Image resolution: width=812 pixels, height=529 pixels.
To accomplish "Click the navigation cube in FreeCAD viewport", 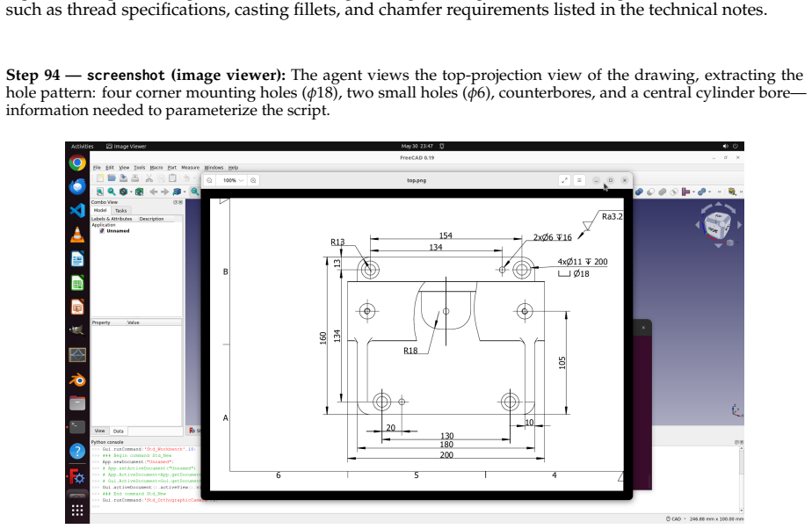I will [719, 225].
